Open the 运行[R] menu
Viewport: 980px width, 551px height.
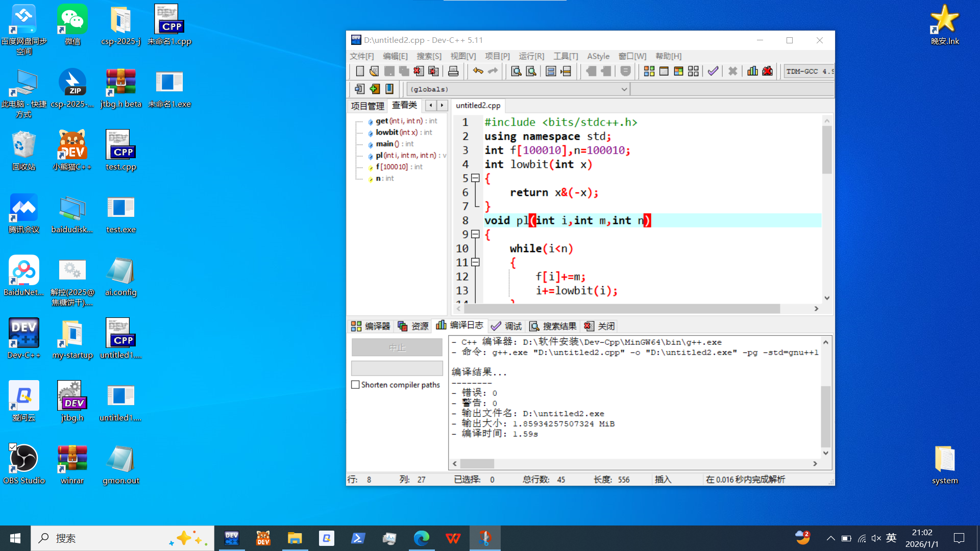coord(531,56)
